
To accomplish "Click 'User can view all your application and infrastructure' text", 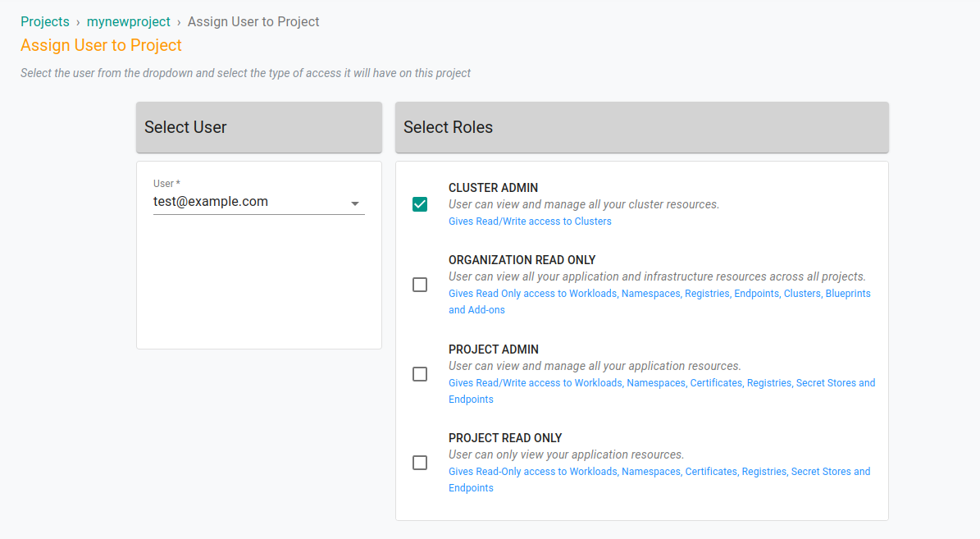I will point(657,276).
